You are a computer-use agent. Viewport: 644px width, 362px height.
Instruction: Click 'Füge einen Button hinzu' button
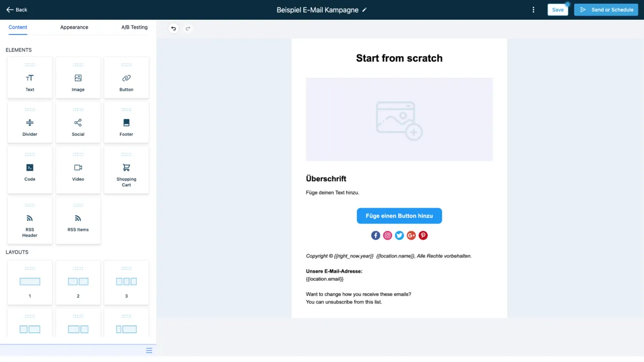coord(399,216)
